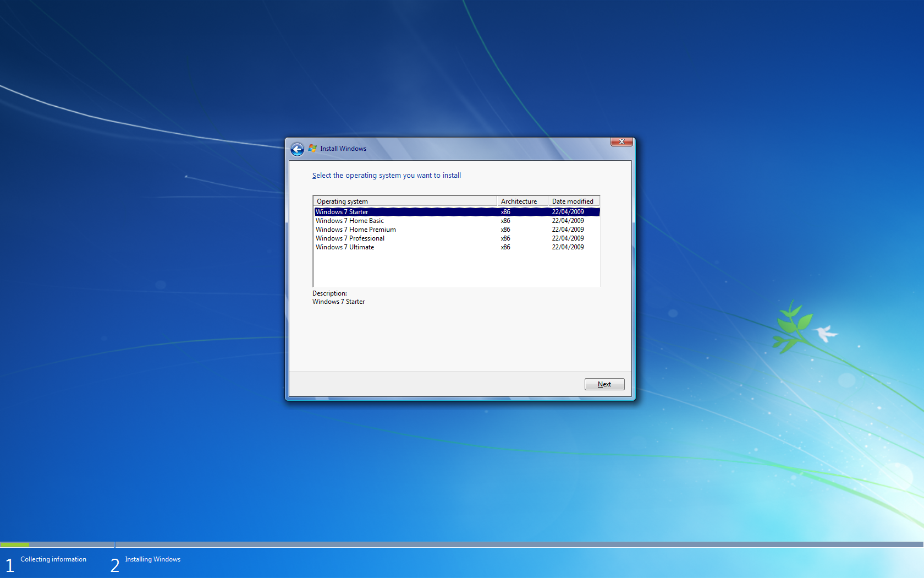The image size is (924, 578).
Task: Sort by the Operating system column header
Action: pyautogui.click(x=404, y=201)
